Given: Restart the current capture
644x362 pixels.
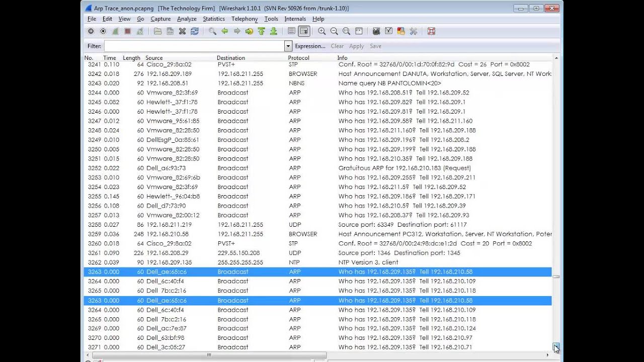Looking at the screenshot, I should pos(140,31).
